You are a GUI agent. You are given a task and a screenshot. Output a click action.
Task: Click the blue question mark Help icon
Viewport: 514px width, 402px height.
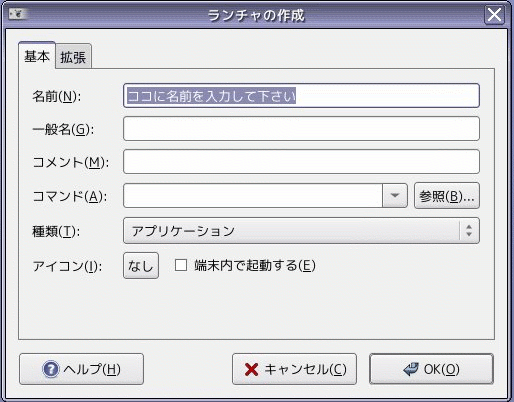pyautogui.click(x=51, y=369)
